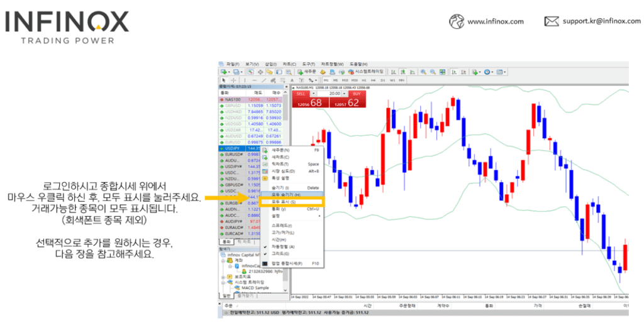The width and height of the screenshot is (644, 333).
Task: Toggle the chart shift icon
Action: coord(464,72)
